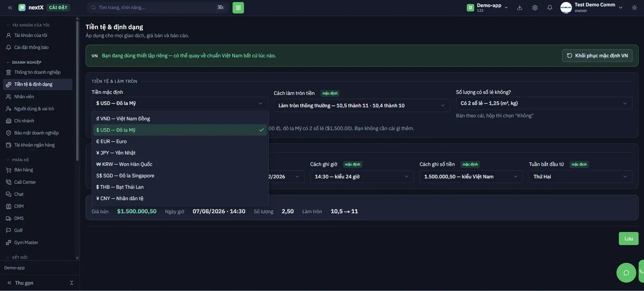Collapse the TÀI KHOẢN CỦA TÔI sidebar section
The image size is (644, 291).
(x=28, y=25)
